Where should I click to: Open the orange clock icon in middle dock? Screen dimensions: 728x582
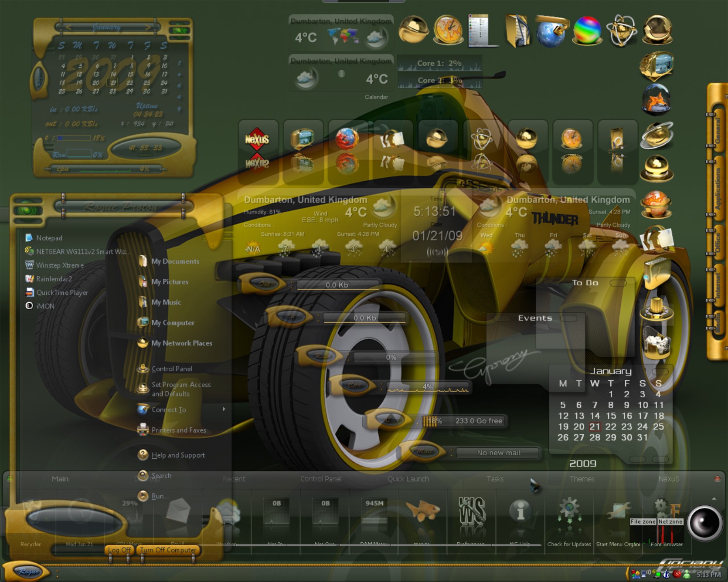point(572,139)
